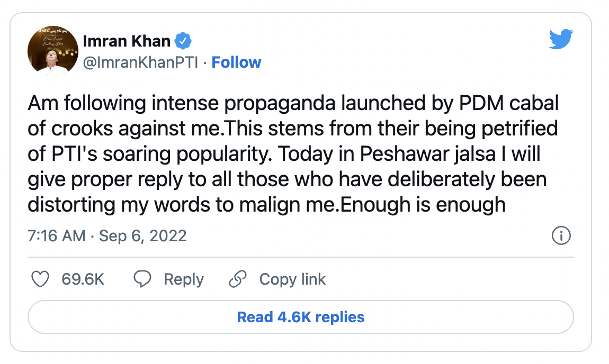Click the chain link copy icon
The height and width of the screenshot is (364, 609).
pos(238,279)
